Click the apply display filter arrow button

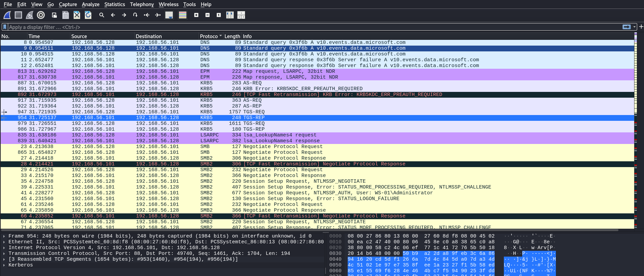click(x=626, y=27)
